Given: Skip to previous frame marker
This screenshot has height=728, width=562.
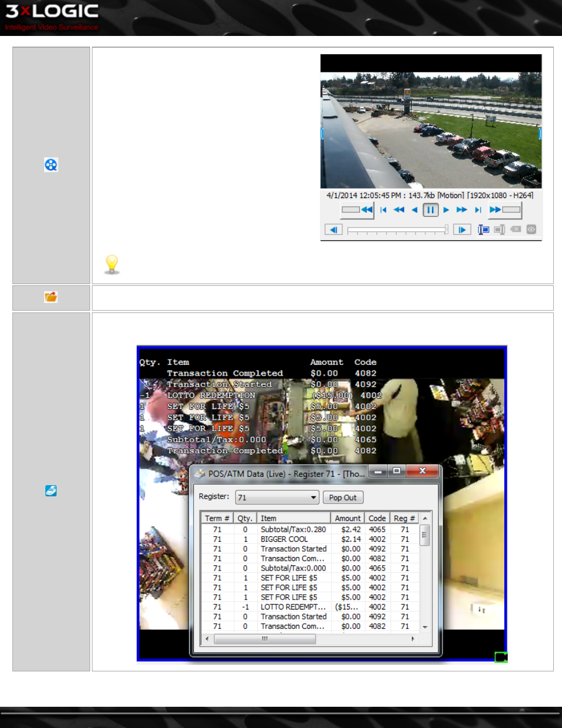Looking at the screenshot, I should point(384,210).
